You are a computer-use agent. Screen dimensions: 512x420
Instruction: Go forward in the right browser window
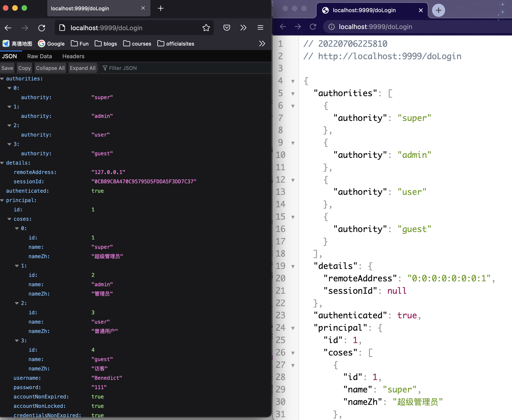tap(298, 27)
